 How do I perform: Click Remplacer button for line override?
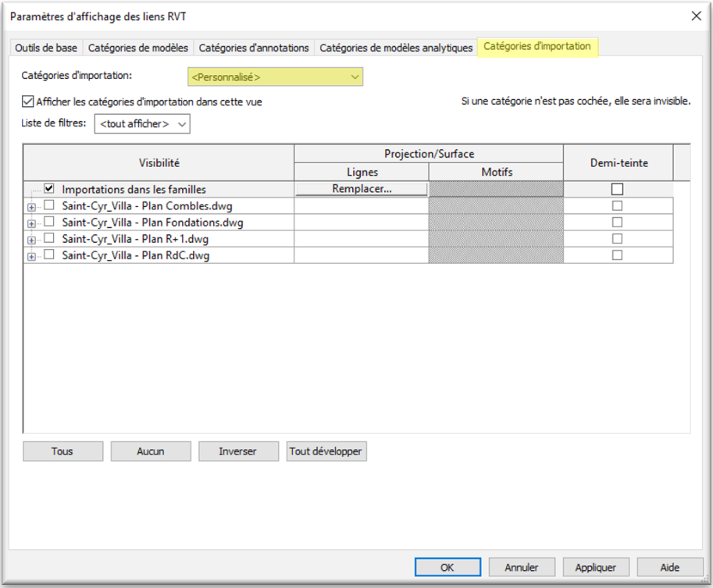pos(362,189)
